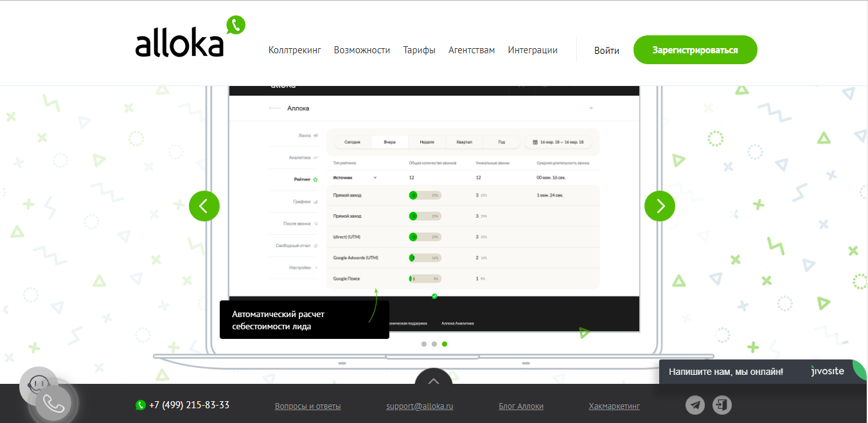Go to the Тарифы page
The height and width of the screenshot is (423, 868).
click(x=420, y=50)
